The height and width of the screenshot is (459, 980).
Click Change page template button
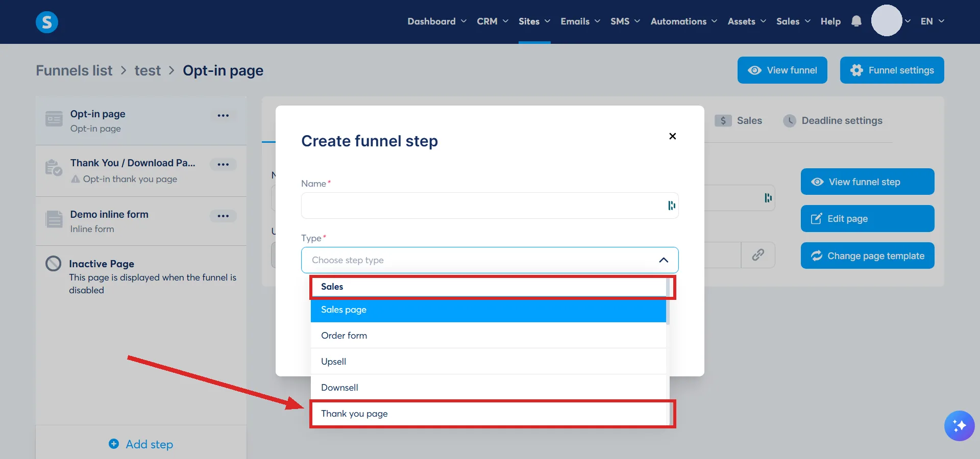867,256
